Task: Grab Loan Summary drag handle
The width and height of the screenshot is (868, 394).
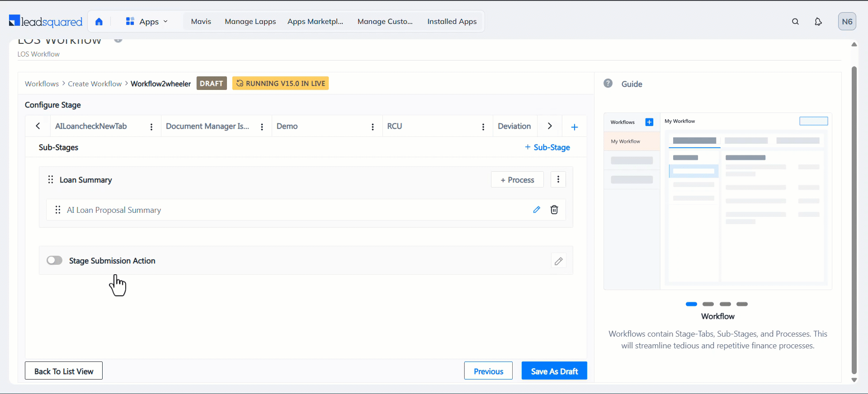Action: tap(51, 180)
